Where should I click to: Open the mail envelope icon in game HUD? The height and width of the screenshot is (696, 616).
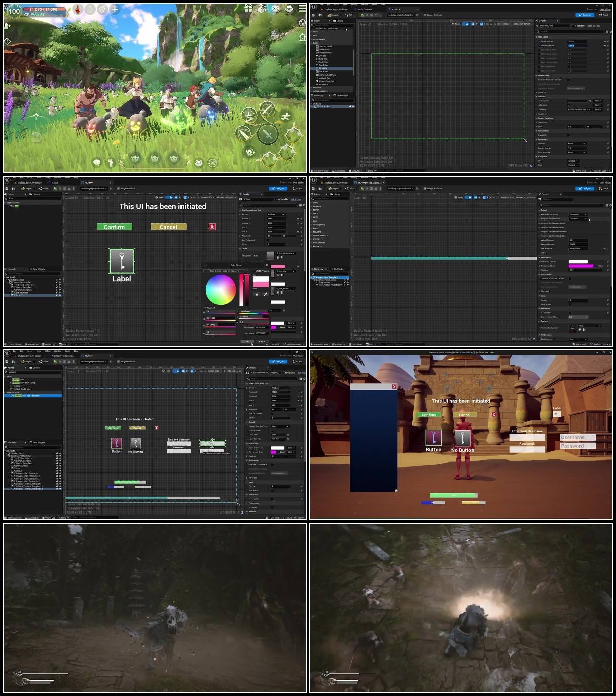[275, 8]
